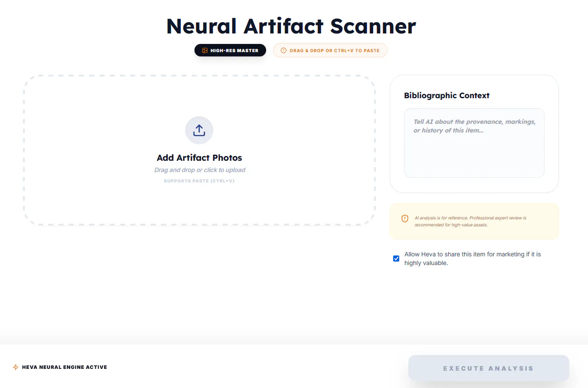
Task: Click the marketing sharing label text
Action: [473, 259]
